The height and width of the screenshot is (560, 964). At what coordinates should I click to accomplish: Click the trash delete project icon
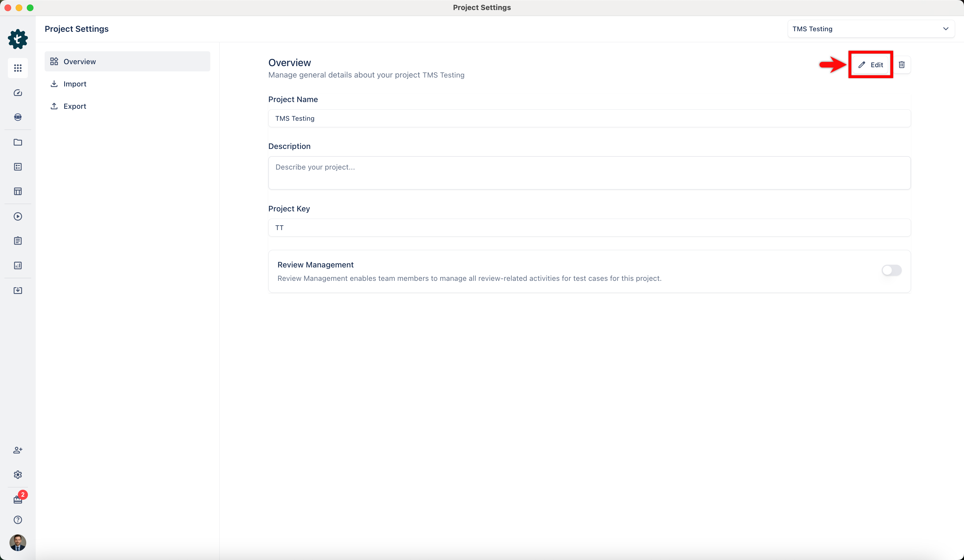(902, 65)
